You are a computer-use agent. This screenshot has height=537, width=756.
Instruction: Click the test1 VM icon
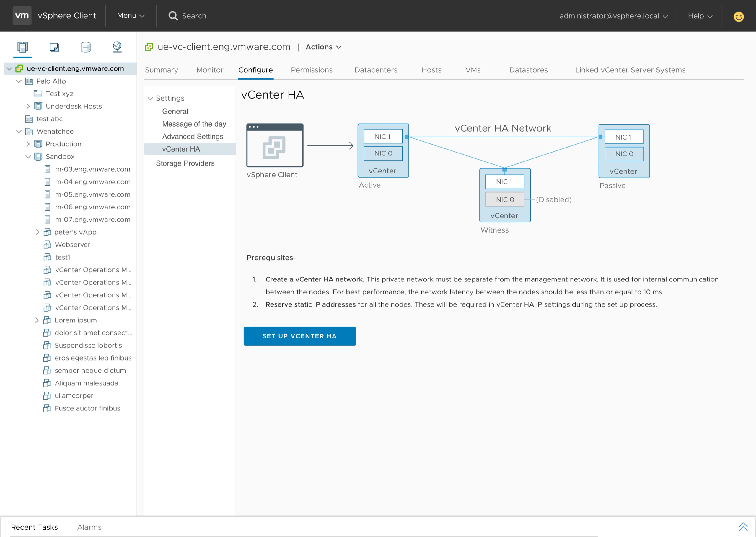tap(47, 257)
